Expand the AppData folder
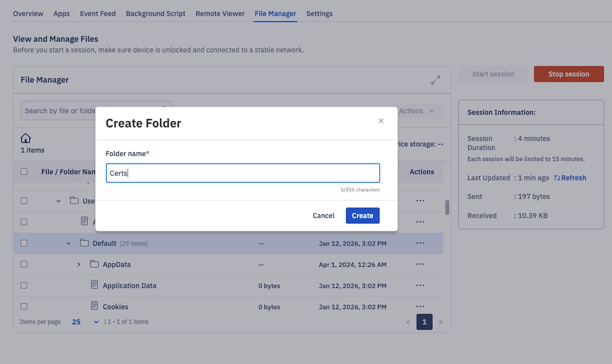612x364 pixels. (79, 264)
